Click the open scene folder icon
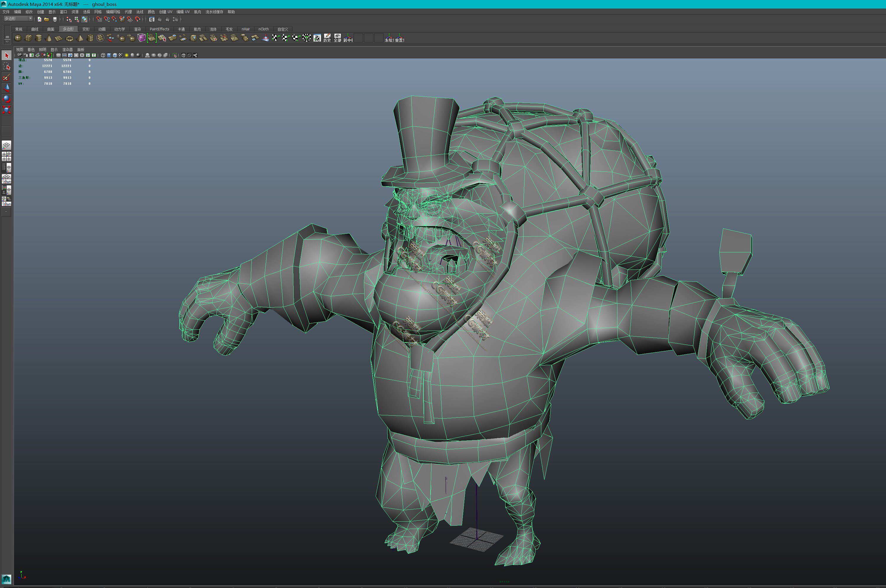886x588 pixels. [47, 19]
